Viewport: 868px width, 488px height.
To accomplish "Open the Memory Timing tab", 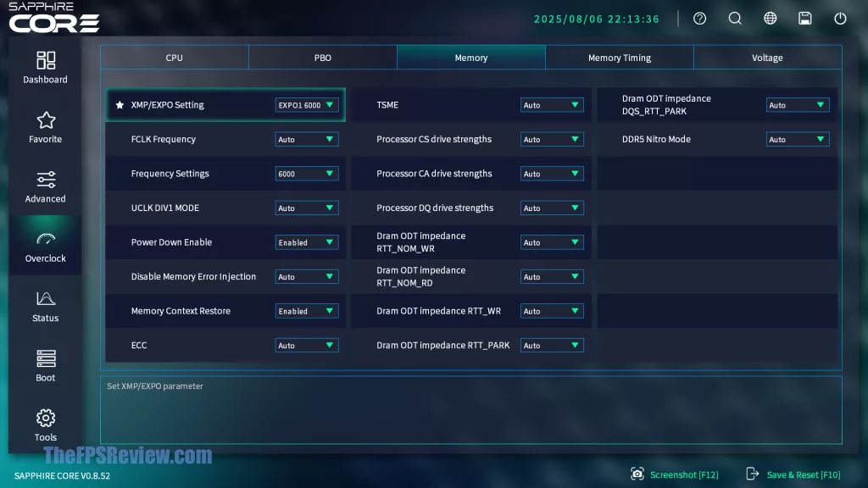I will point(620,58).
